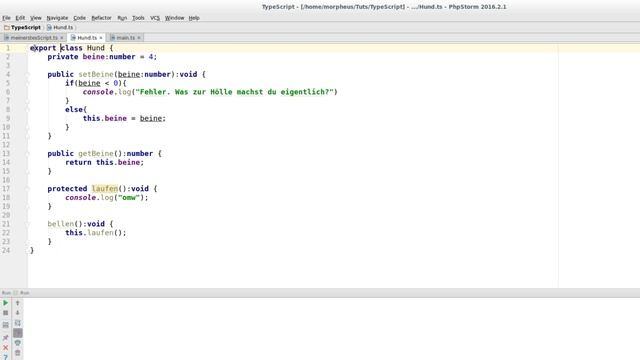Open the Refactor menu
This screenshot has width=640, height=360.
[101, 18]
